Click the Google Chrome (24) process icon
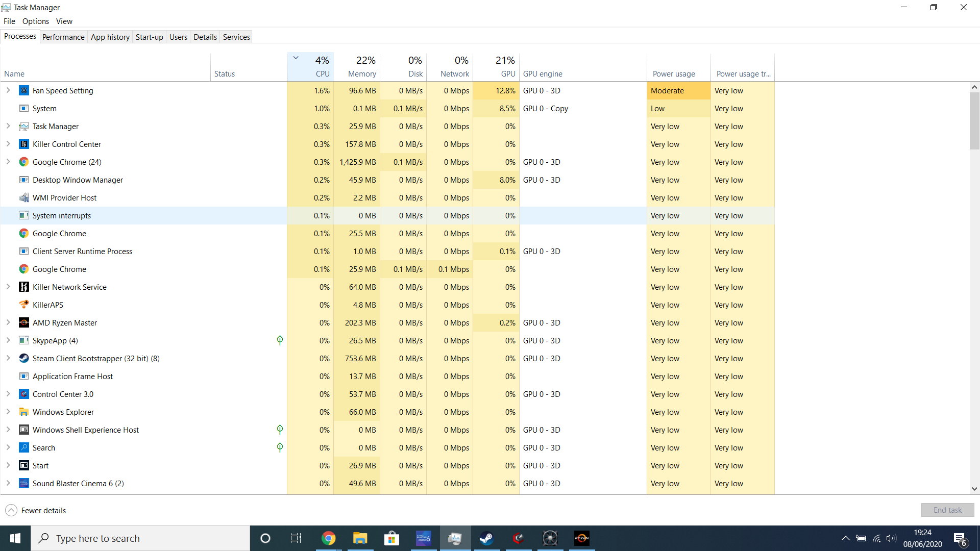This screenshot has width=980, height=551. pyautogui.click(x=24, y=162)
